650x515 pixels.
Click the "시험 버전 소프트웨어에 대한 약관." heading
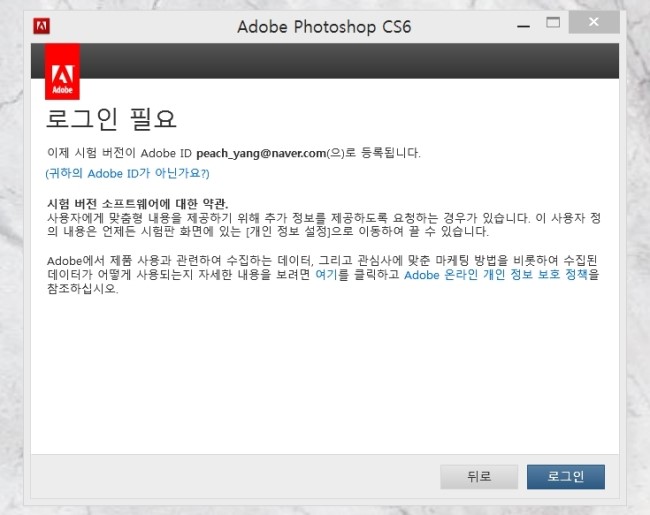click(138, 204)
